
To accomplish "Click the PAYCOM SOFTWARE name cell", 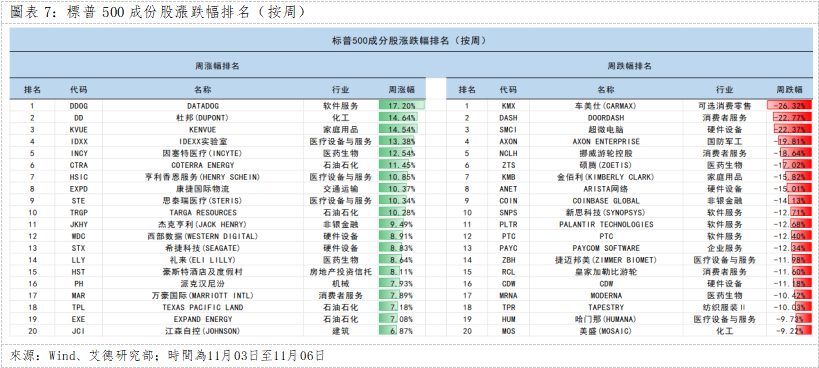I will [605, 248].
